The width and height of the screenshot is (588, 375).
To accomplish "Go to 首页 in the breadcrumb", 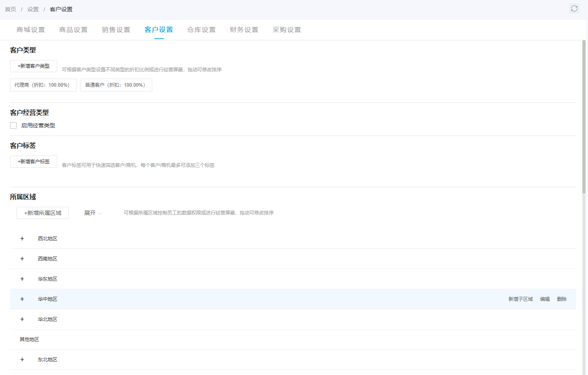I will (x=10, y=9).
